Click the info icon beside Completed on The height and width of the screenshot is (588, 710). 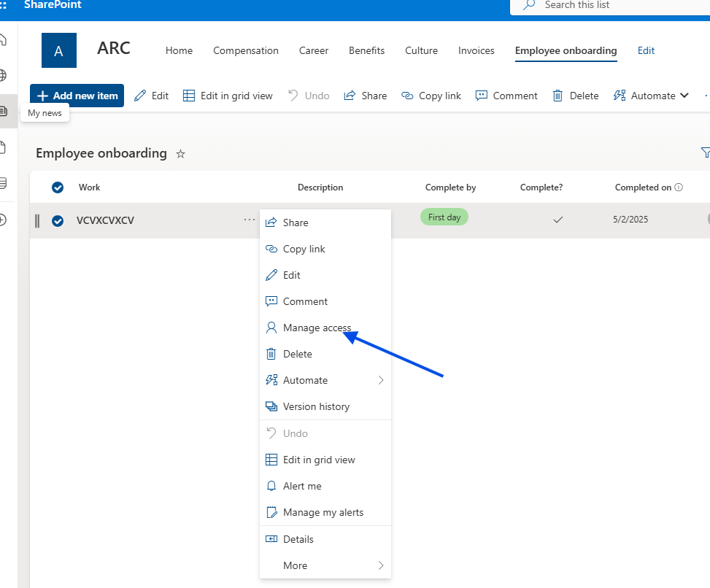pyautogui.click(x=679, y=187)
